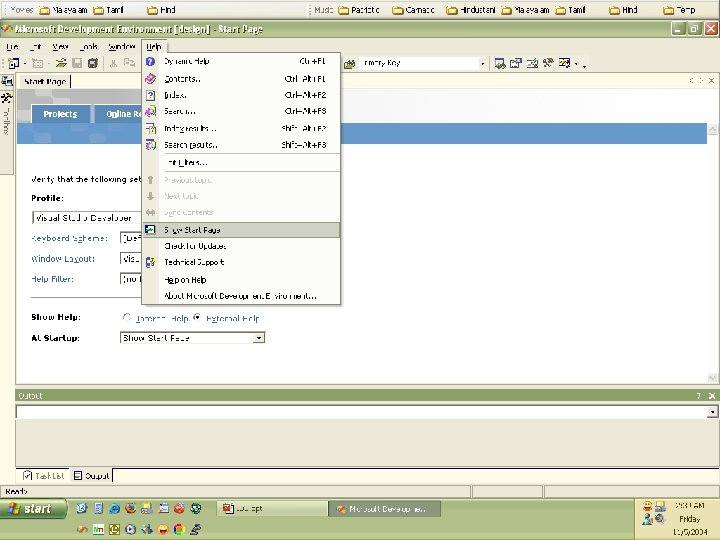Click the Firefox icon in Quick Launch
The height and width of the screenshot is (540, 720).
pos(130,508)
